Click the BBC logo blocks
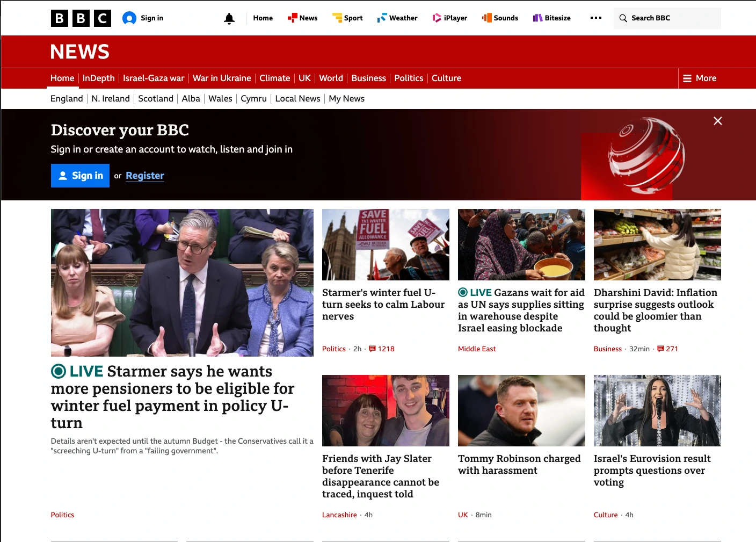This screenshot has width=756, height=542. pos(81,18)
